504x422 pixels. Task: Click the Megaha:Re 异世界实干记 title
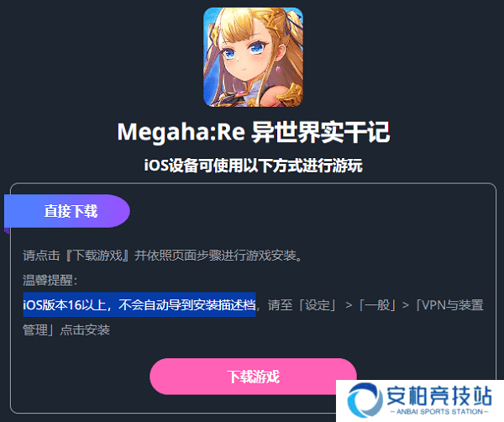[254, 132]
